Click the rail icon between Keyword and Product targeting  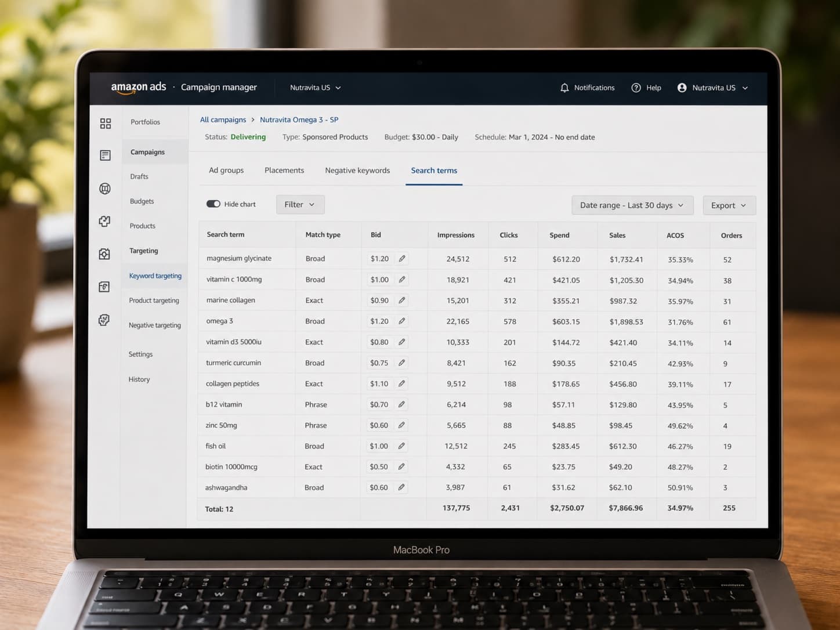point(104,287)
